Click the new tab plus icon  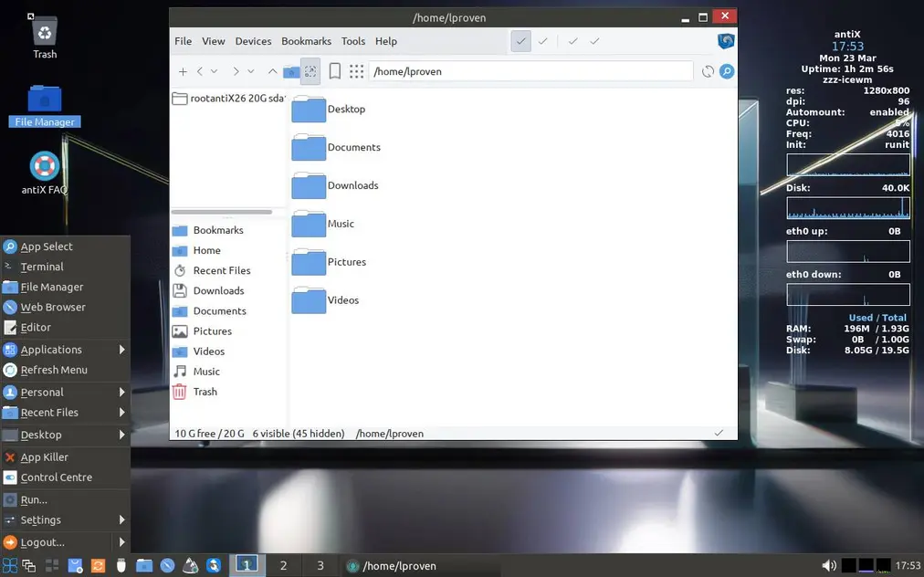point(183,71)
